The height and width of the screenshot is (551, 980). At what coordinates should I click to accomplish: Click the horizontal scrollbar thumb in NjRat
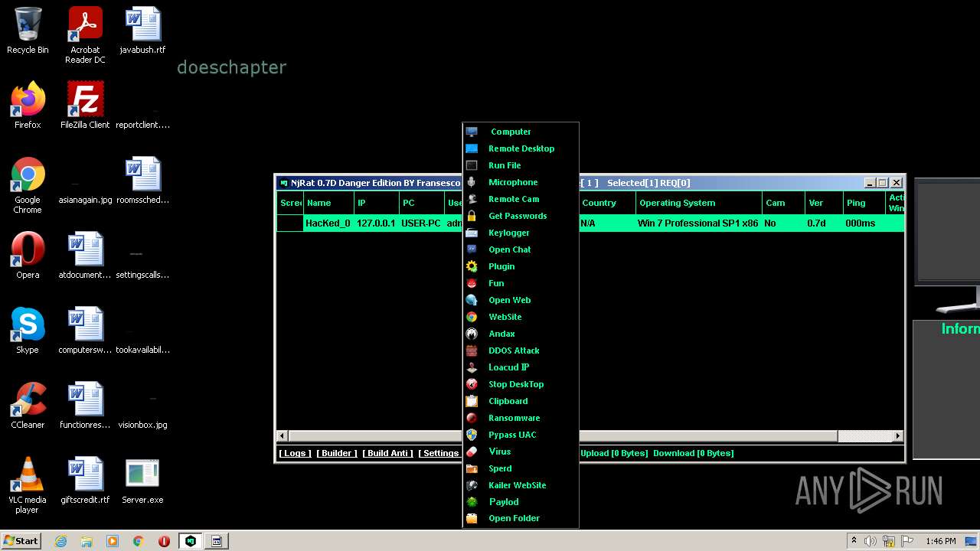[563, 436]
